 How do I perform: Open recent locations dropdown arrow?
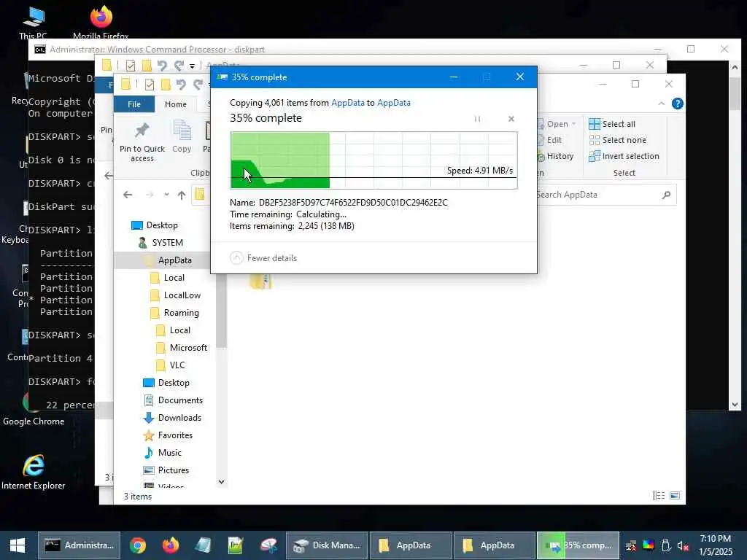[x=166, y=194]
